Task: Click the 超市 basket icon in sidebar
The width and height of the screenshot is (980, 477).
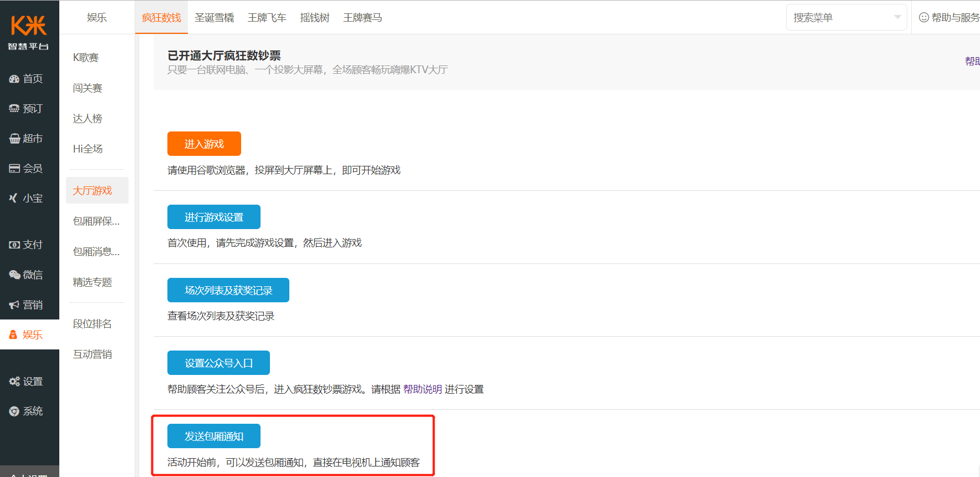Action: pyautogui.click(x=14, y=139)
